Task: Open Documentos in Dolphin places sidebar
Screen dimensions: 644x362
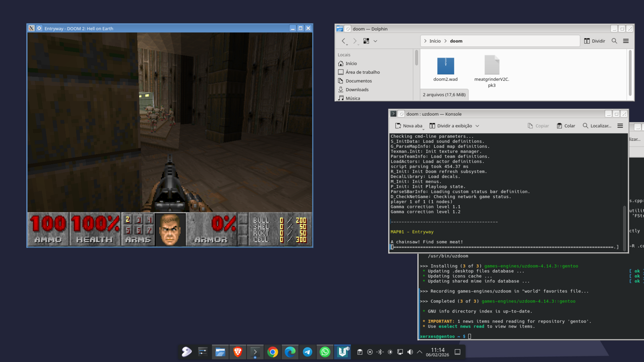Action: pos(358,81)
